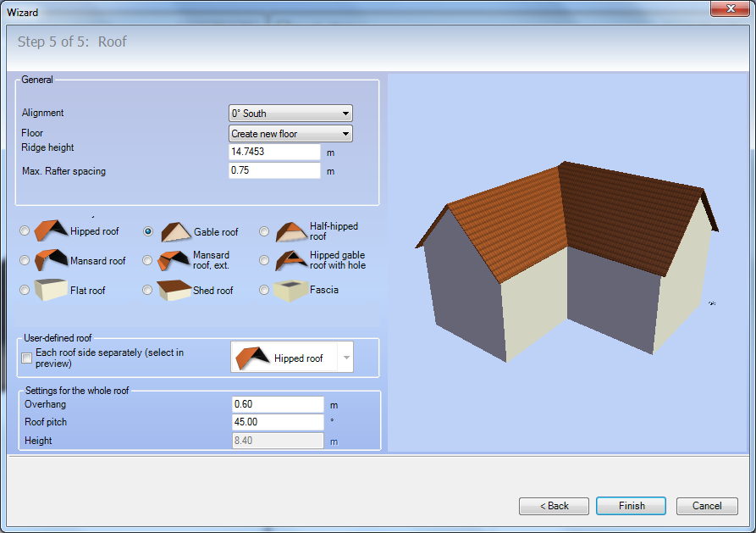The width and height of the screenshot is (756, 533).
Task: Click the Mansard roof, ext. icon
Action: [174, 260]
